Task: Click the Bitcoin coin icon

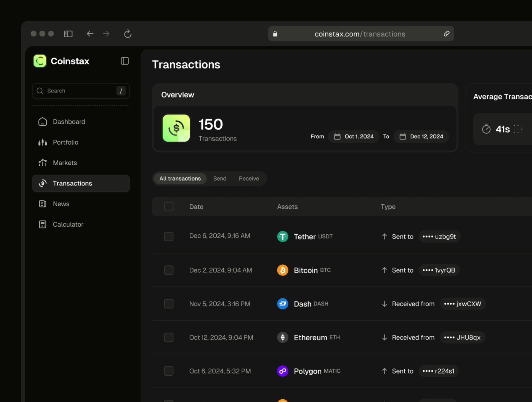Action: click(283, 270)
